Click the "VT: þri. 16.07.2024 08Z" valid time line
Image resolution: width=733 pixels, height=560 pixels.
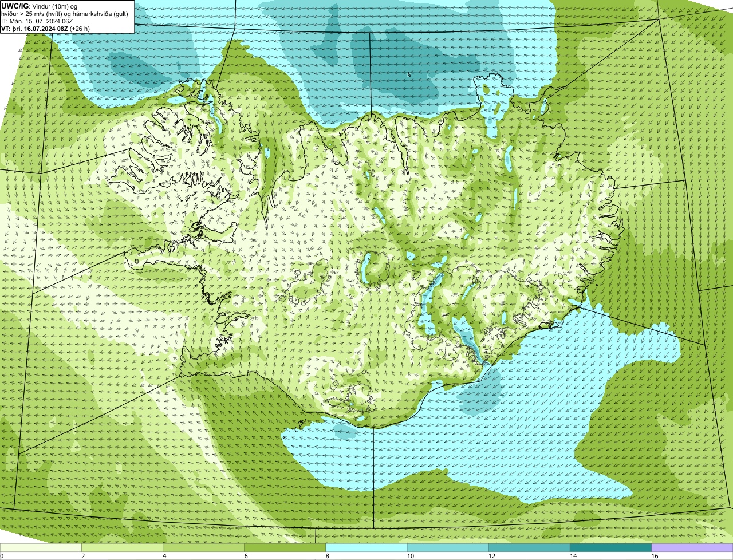coord(46,29)
